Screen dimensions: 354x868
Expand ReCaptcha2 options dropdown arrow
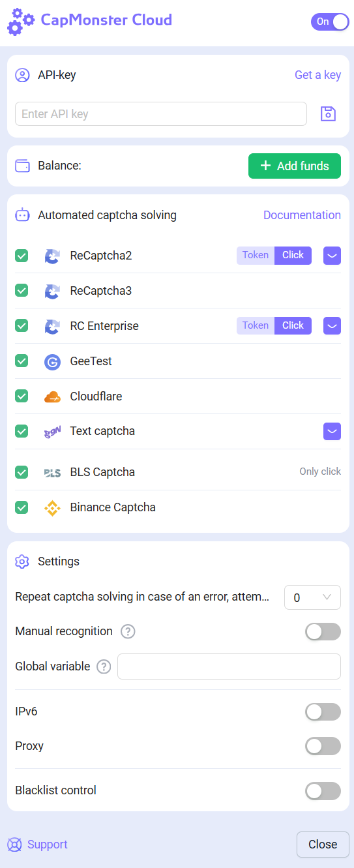332,255
